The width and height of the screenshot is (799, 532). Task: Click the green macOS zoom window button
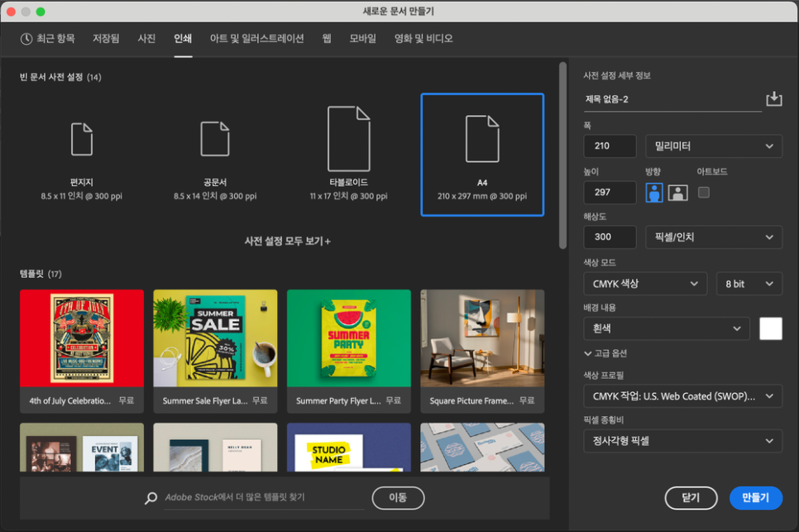[x=41, y=12]
